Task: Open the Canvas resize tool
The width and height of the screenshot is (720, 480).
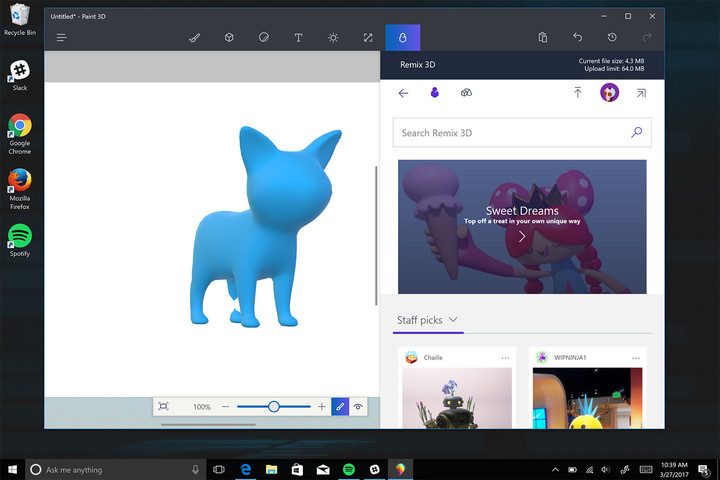Action: pos(368,37)
